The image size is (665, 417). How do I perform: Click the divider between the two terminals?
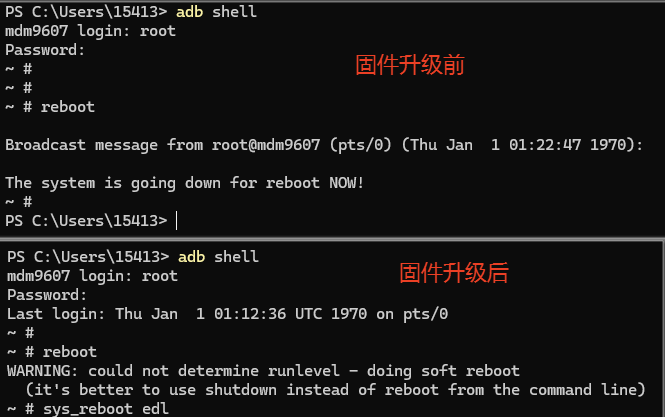332,239
